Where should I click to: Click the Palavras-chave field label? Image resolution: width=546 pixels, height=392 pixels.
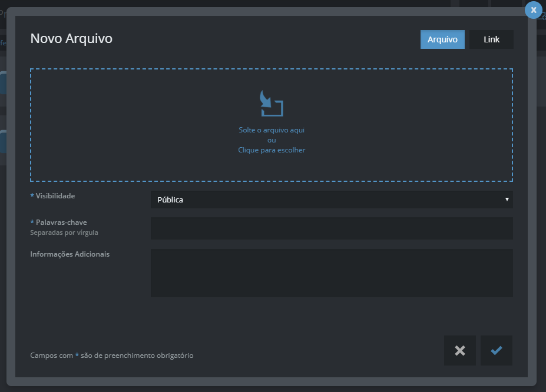(x=61, y=222)
